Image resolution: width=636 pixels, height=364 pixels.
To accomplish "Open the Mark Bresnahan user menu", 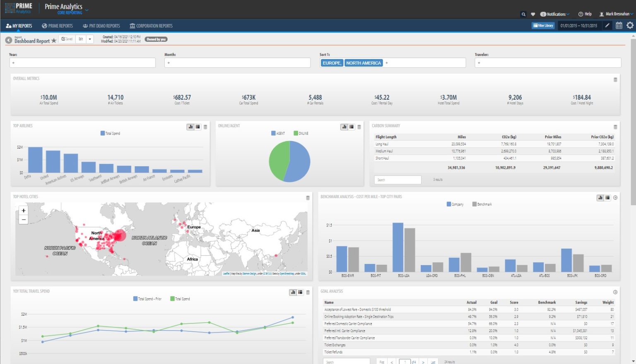I will click(x=616, y=14).
